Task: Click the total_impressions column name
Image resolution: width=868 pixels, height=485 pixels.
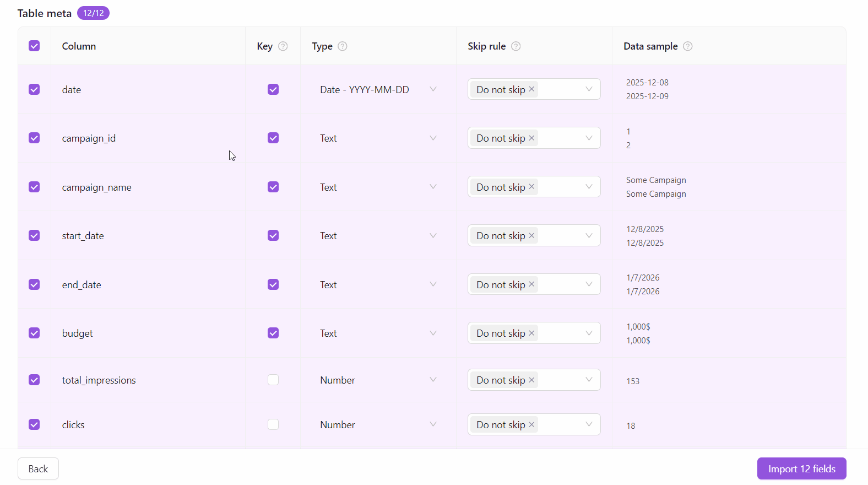Action: [99, 380]
